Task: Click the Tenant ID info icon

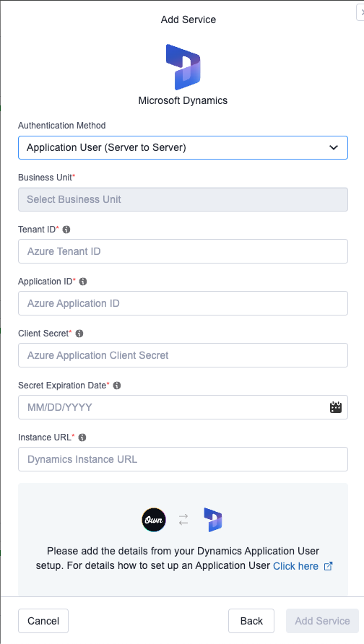Action: click(66, 230)
